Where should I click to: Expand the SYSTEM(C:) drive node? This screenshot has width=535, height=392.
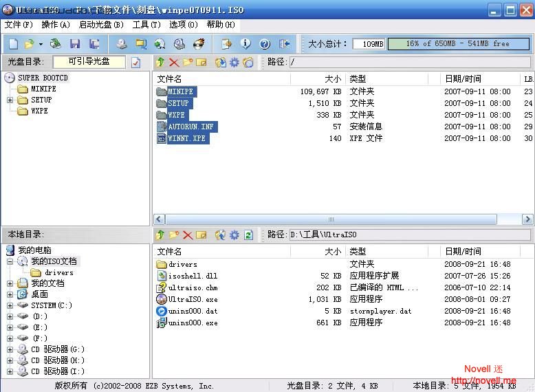(10, 305)
